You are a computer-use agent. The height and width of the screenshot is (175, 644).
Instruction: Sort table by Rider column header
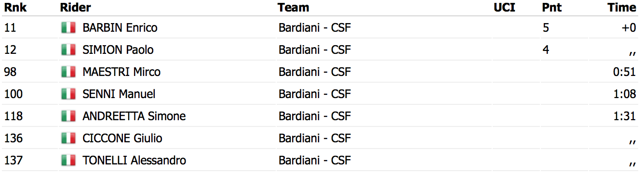point(76,7)
